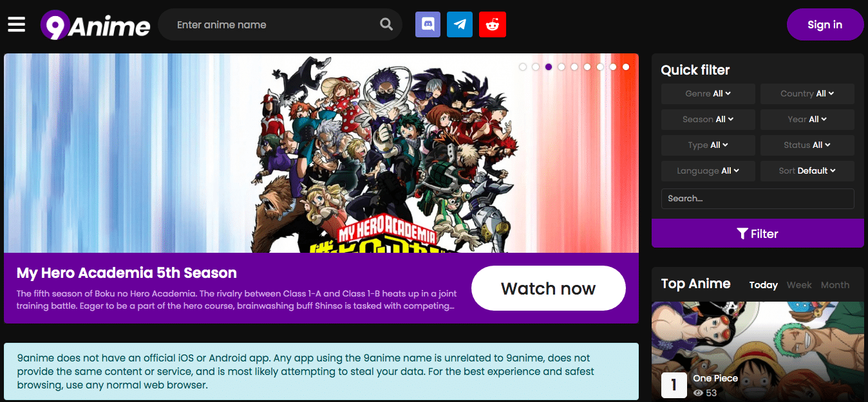This screenshot has width=868, height=402.
Task: Click the Sign in button
Action: 825,25
